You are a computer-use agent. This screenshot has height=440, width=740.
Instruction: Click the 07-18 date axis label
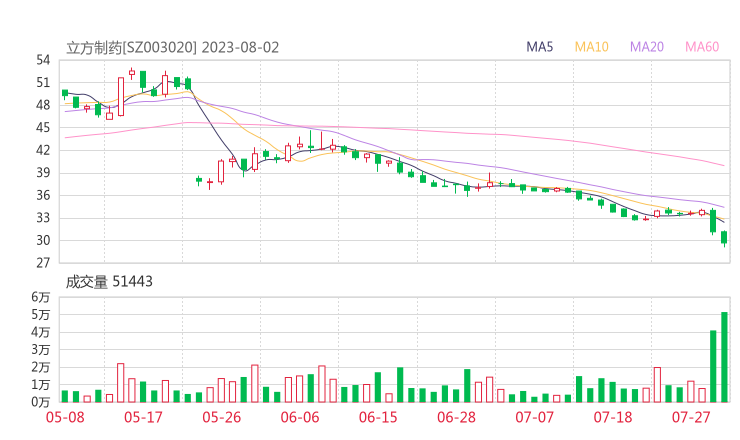(x=613, y=417)
